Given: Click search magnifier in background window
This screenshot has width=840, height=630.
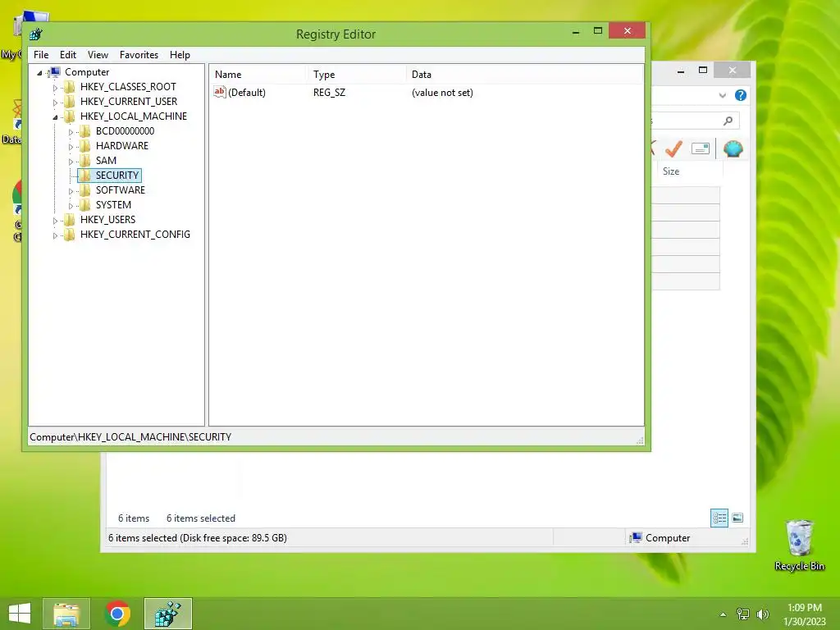Looking at the screenshot, I should (728, 121).
